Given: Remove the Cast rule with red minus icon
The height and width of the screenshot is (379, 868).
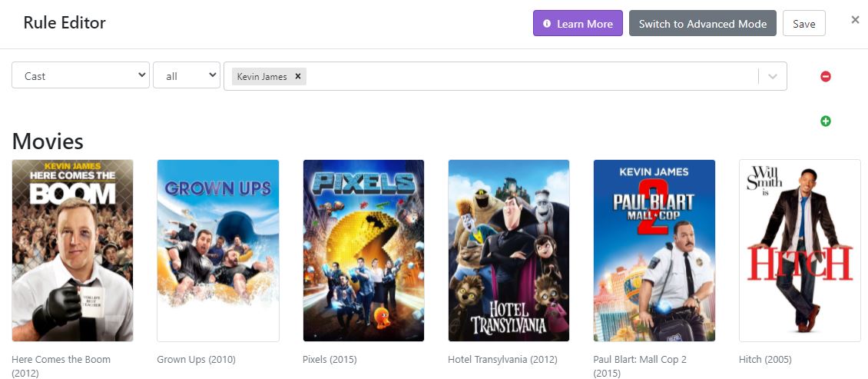Looking at the screenshot, I should click(826, 76).
